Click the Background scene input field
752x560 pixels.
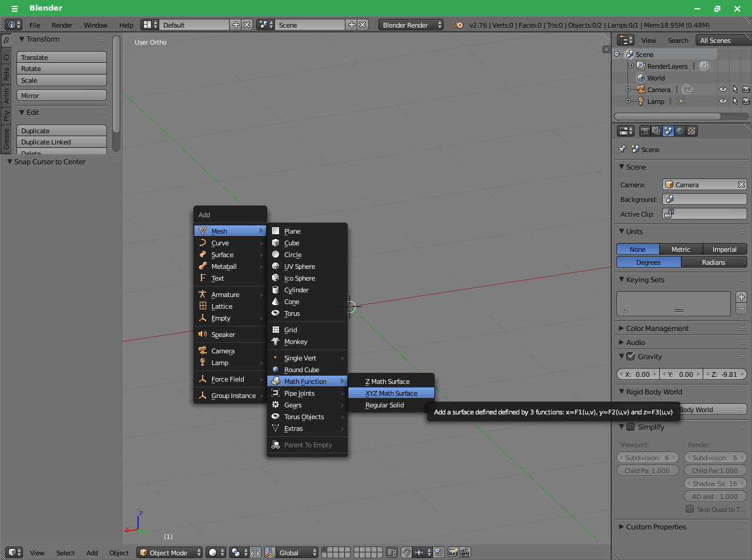(x=704, y=199)
